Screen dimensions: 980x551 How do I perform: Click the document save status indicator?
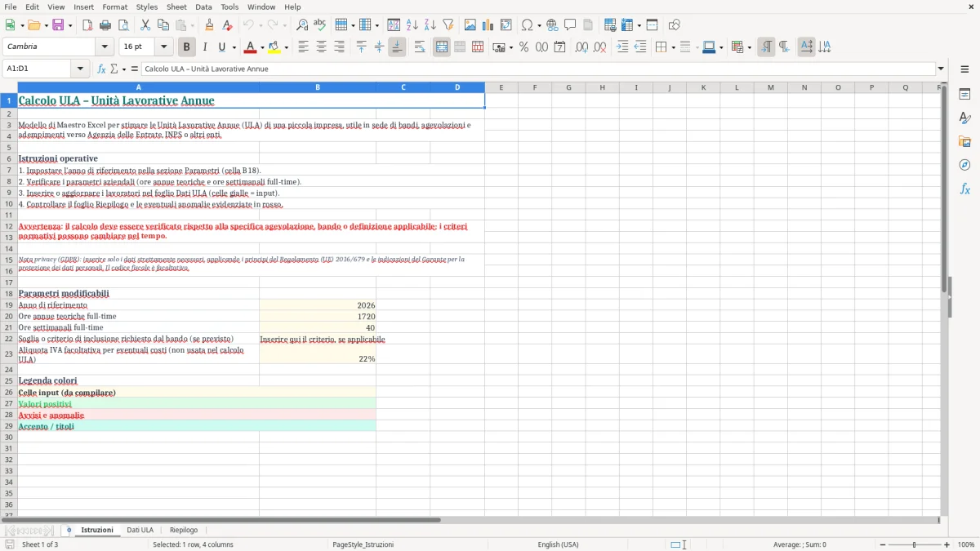(9, 544)
